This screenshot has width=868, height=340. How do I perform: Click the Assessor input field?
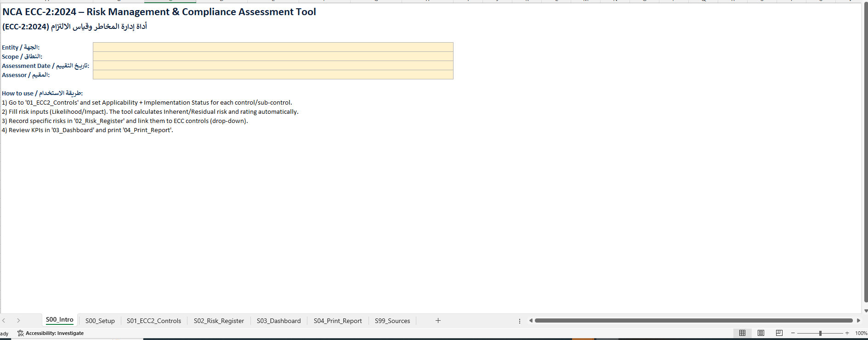(273, 75)
